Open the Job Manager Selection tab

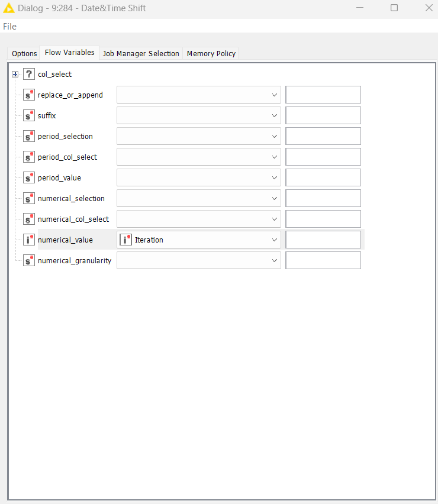tap(141, 53)
